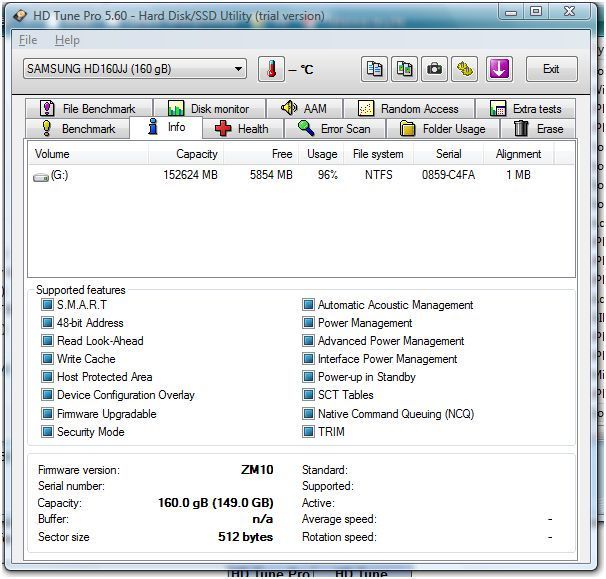Viewport: 606px width, 579px height.
Task: Click the copy info to clipboard icon
Action: (374, 69)
